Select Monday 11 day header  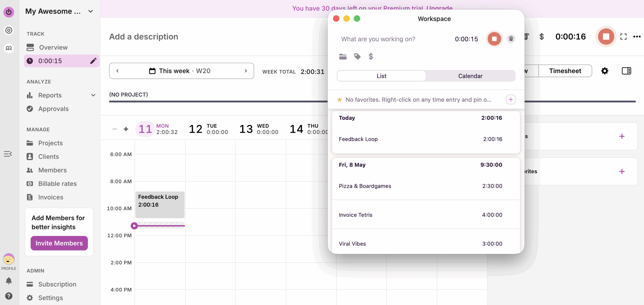tap(158, 129)
